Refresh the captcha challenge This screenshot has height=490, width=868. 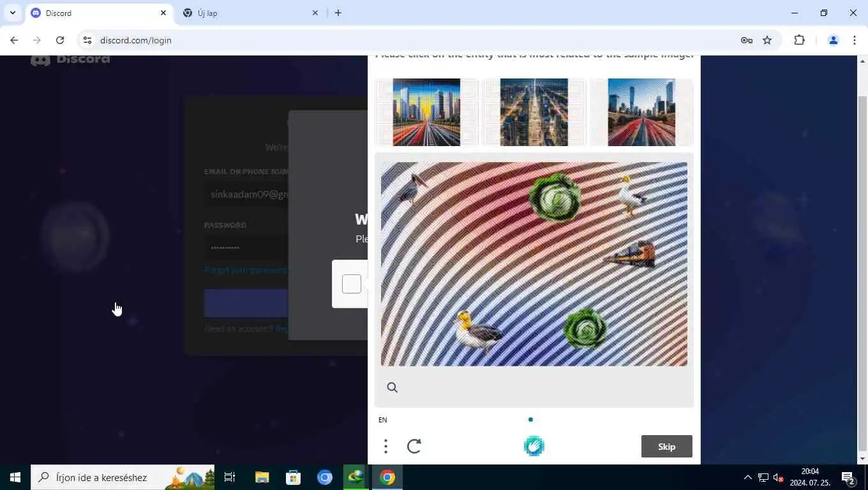(x=414, y=446)
